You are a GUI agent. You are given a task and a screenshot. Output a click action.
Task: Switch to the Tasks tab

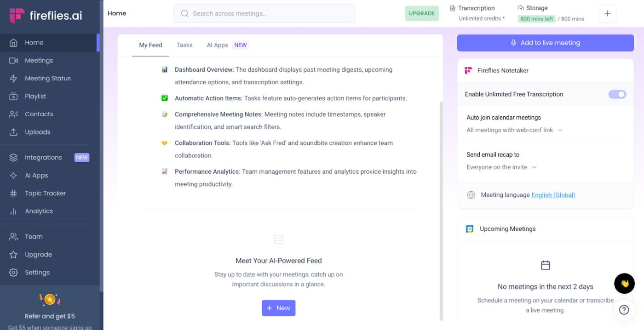[x=184, y=45]
